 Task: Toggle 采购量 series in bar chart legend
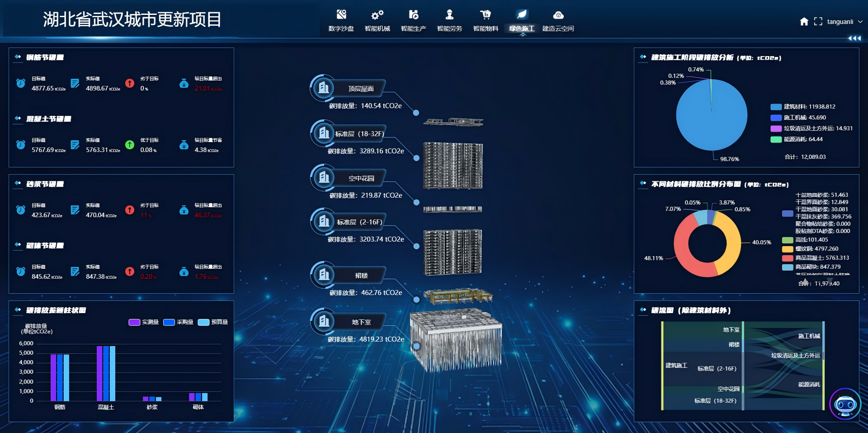169,322
